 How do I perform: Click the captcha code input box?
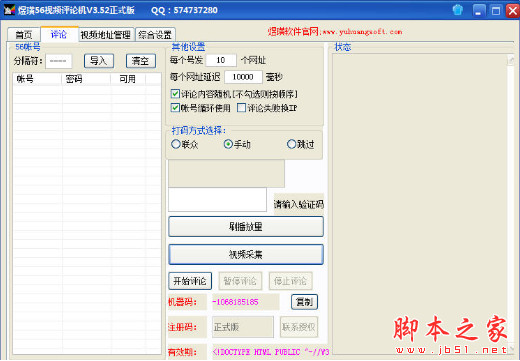pyautogui.click(x=217, y=199)
